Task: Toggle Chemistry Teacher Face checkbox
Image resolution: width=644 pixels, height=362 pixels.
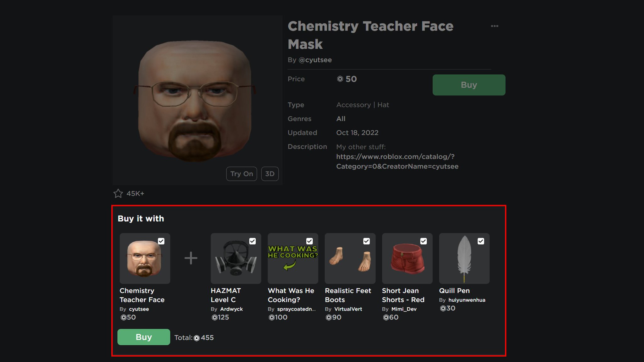Action: pos(161,241)
